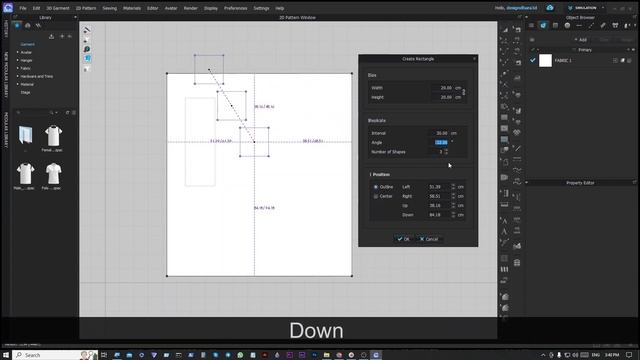Screen dimensions: 640x360
Task: Click the add plus icon in Library panel
Action: (x=62, y=36)
